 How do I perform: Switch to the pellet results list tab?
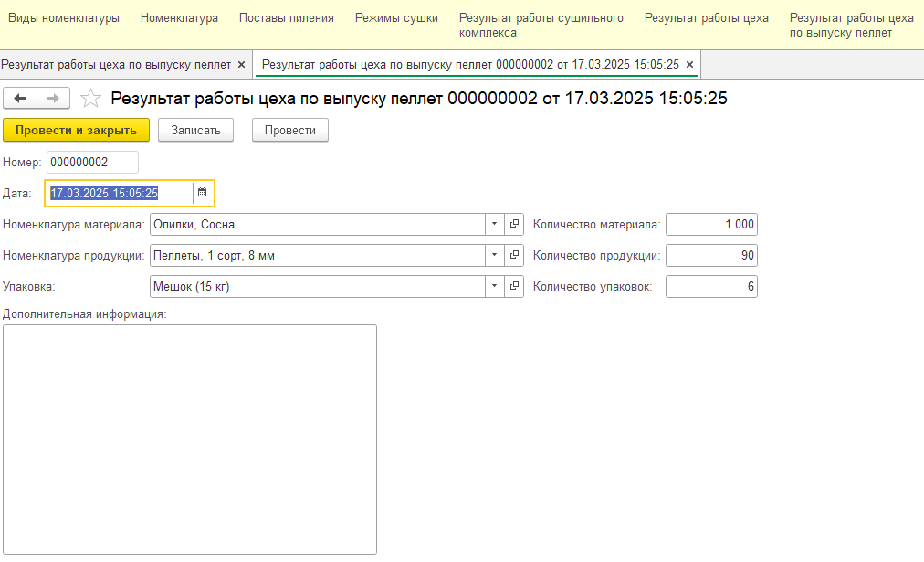(x=116, y=65)
